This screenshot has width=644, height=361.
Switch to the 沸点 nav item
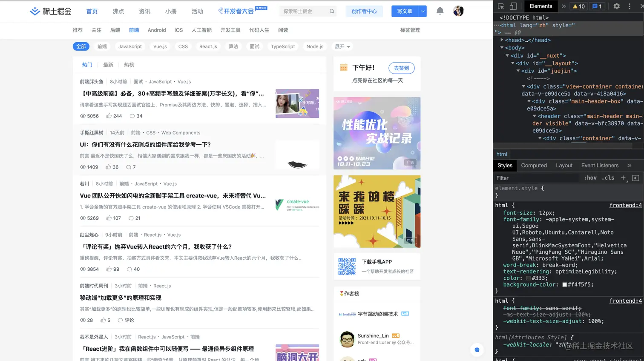[118, 11]
